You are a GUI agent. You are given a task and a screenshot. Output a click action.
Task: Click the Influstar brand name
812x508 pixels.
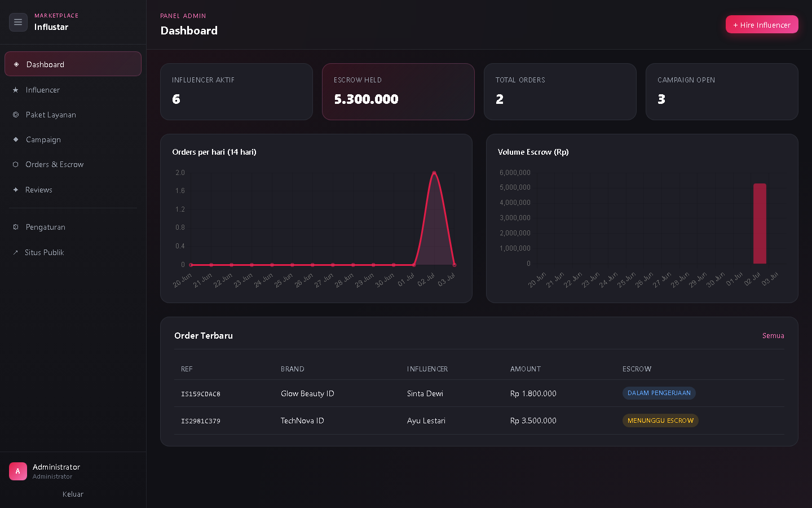tap(51, 27)
